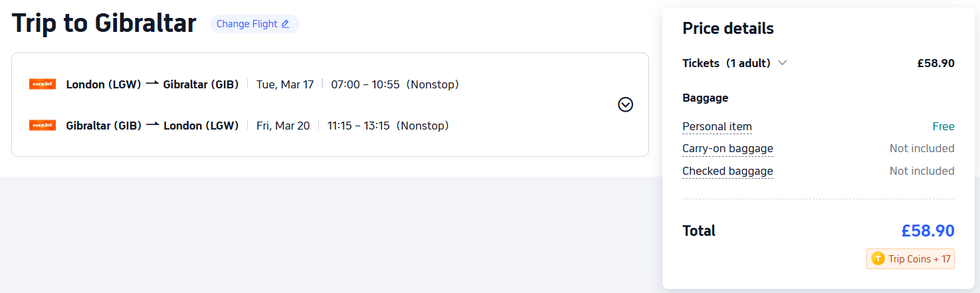Expand flight details with the circled chevron
The image size is (980, 293).
tap(625, 104)
